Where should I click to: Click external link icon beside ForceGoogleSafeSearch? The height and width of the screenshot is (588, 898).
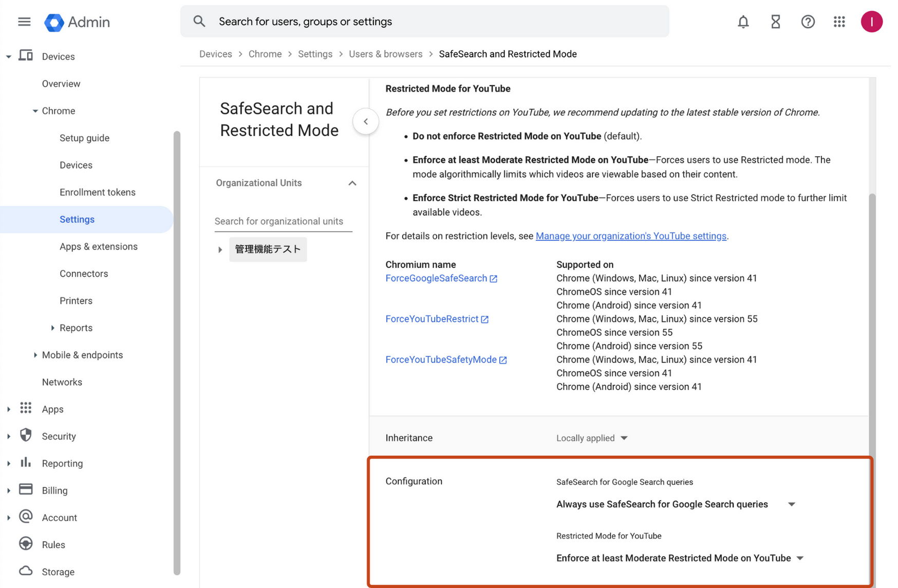click(494, 279)
